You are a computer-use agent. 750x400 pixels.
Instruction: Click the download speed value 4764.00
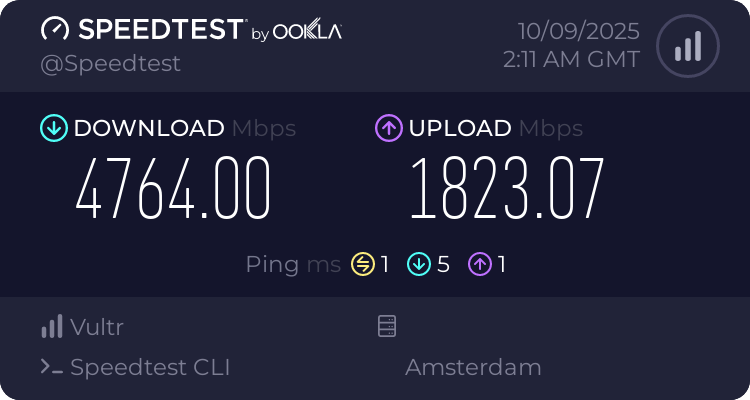(174, 189)
